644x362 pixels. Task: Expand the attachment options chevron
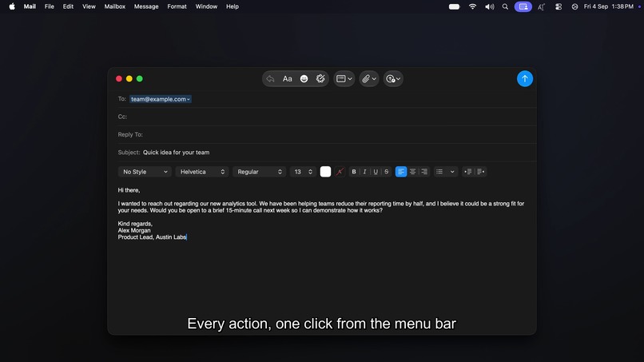374,79
